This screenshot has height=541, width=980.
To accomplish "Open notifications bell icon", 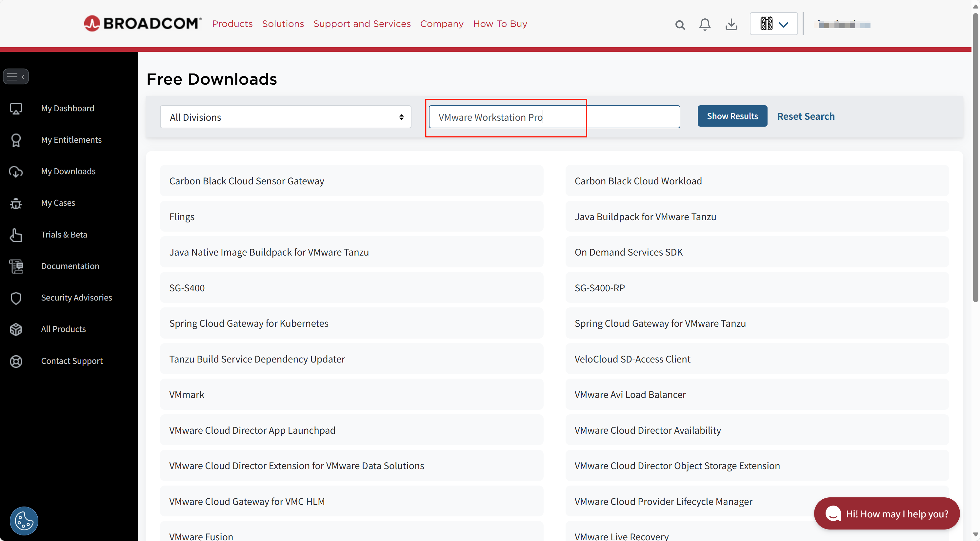I will point(705,24).
